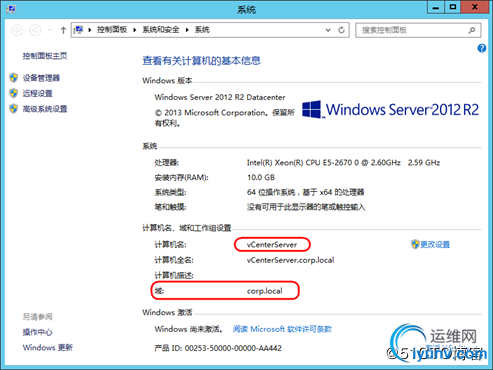The height and width of the screenshot is (370, 493).
Task: Open 操作中心 link
Action: coord(37,332)
